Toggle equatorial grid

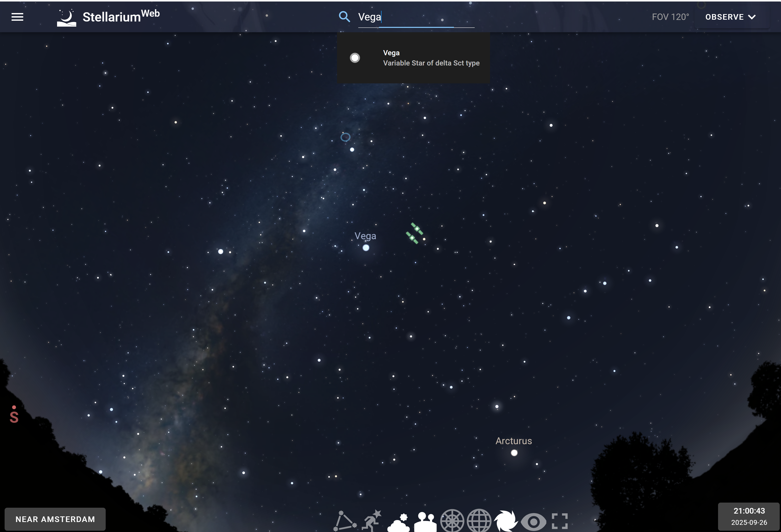pyautogui.click(x=479, y=521)
